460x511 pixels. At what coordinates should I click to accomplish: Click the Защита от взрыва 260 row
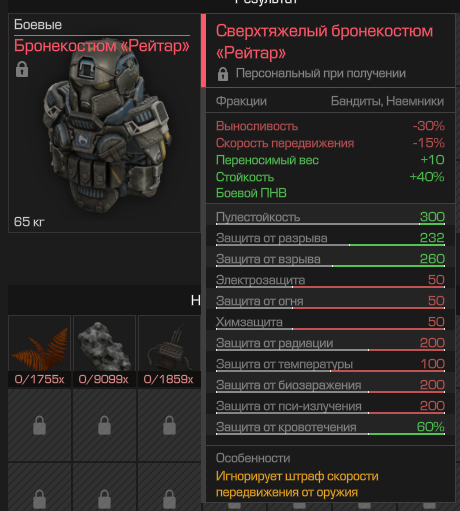(330, 259)
